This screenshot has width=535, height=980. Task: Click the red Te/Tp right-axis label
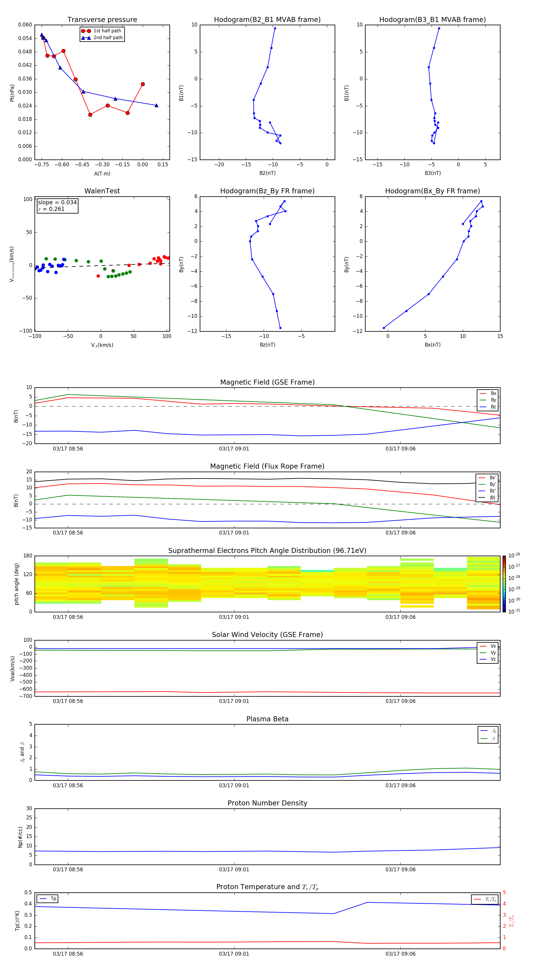coord(512,921)
